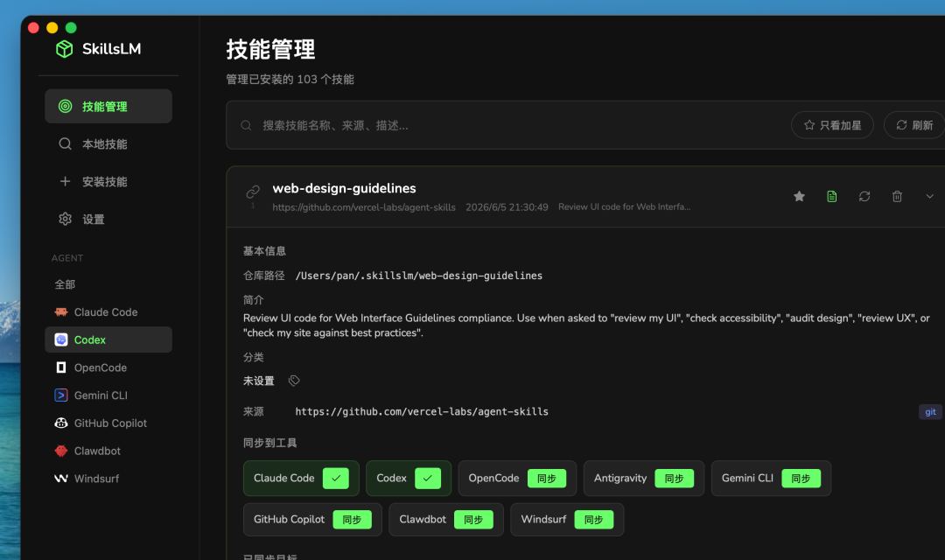Delete web-design-guidelines with trash icon
The height and width of the screenshot is (560, 945).
tap(897, 197)
